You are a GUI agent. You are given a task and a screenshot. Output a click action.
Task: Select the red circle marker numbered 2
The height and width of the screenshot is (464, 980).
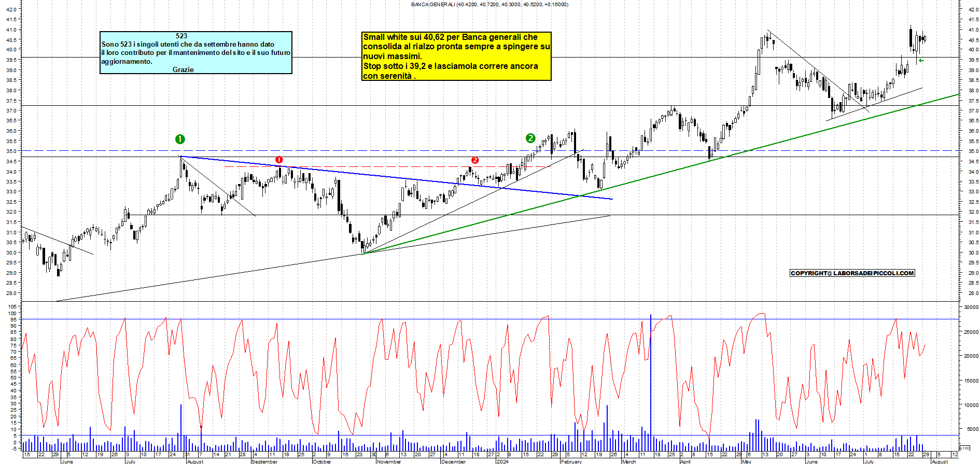[x=475, y=160]
